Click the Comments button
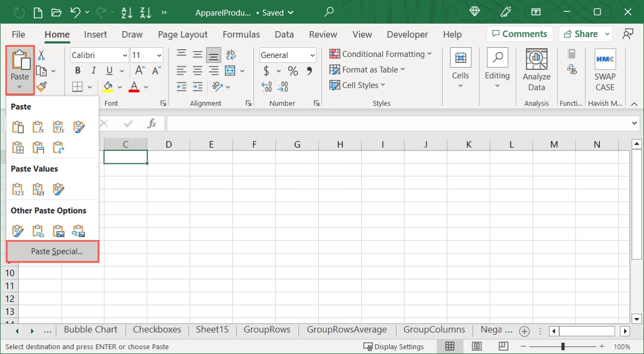The width and height of the screenshot is (644, 354). coord(518,34)
